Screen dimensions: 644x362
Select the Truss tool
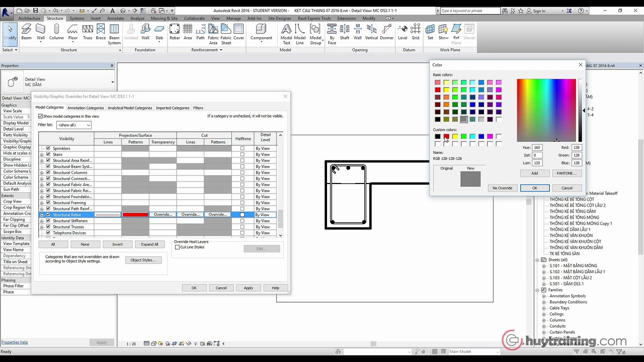pyautogui.click(x=88, y=32)
